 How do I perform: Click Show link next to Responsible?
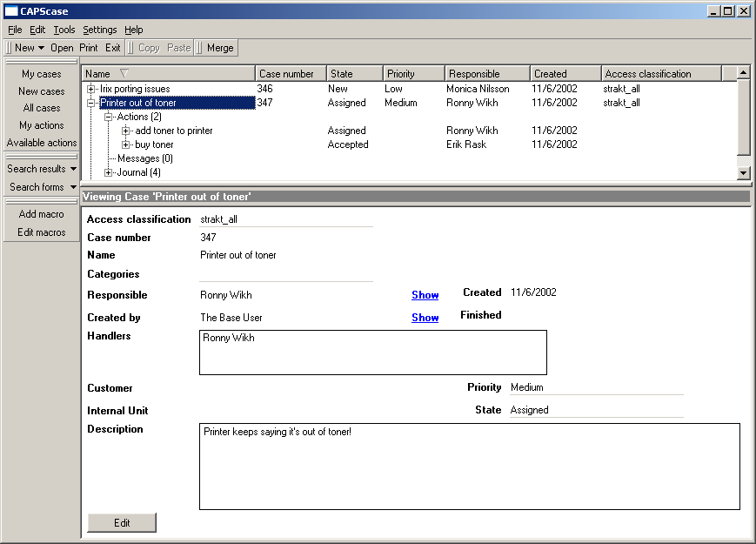425,296
